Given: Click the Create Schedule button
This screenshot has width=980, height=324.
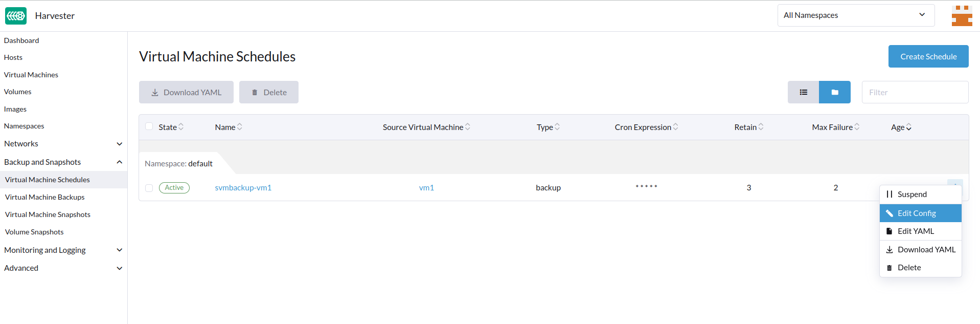Looking at the screenshot, I should pos(928,57).
